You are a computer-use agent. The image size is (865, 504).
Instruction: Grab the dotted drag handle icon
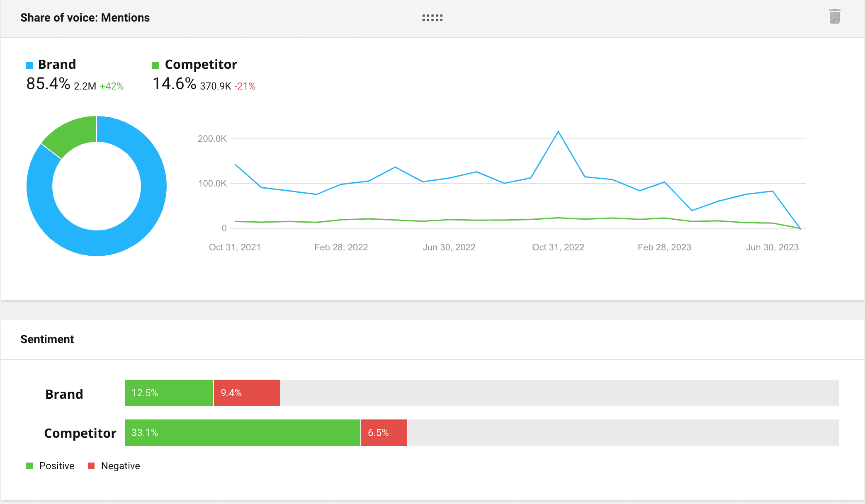[x=432, y=18]
